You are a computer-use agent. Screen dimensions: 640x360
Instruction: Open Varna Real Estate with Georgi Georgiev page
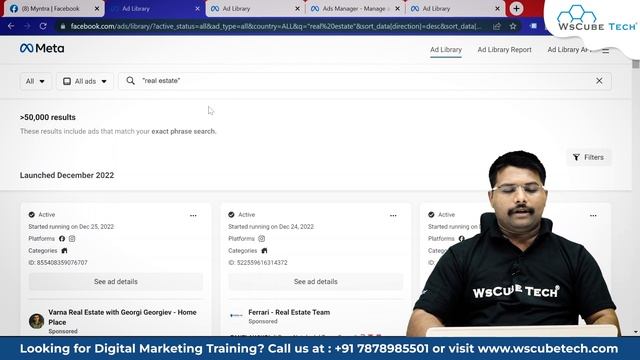click(x=122, y=317)
